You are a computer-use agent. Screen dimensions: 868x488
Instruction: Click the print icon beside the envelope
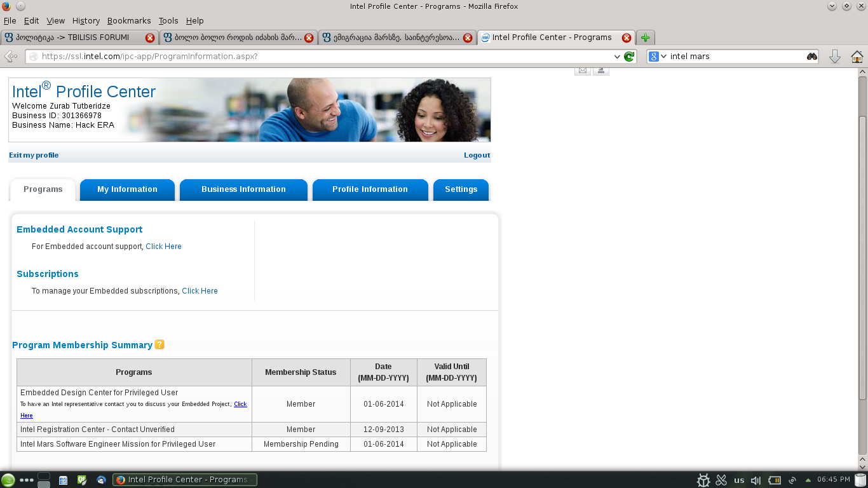[x=601, y=71]
